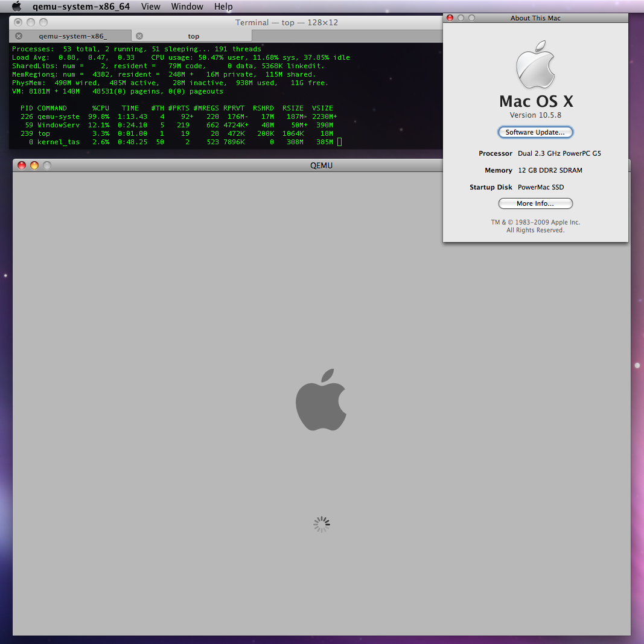
Task: Close the qemu-system-x86_ tab with its x icon
Action: point(19,36)
